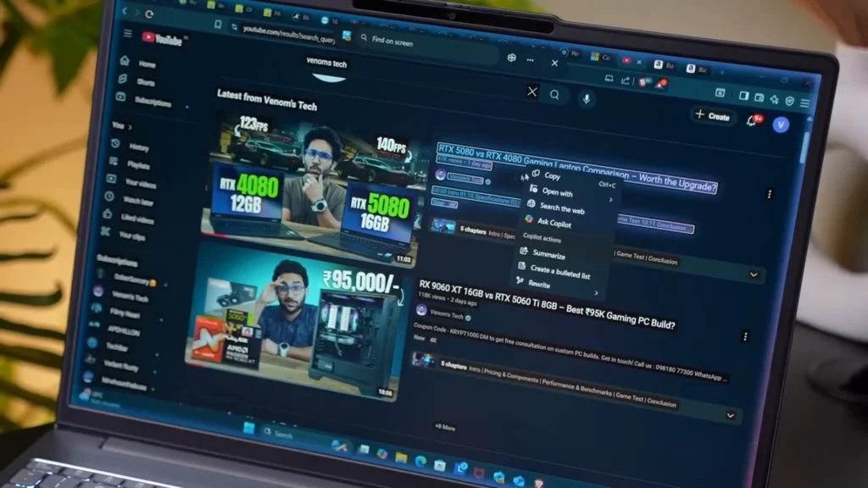Select Ask Copilot in the context menu

pyautogui.click(x=554, y=224)
